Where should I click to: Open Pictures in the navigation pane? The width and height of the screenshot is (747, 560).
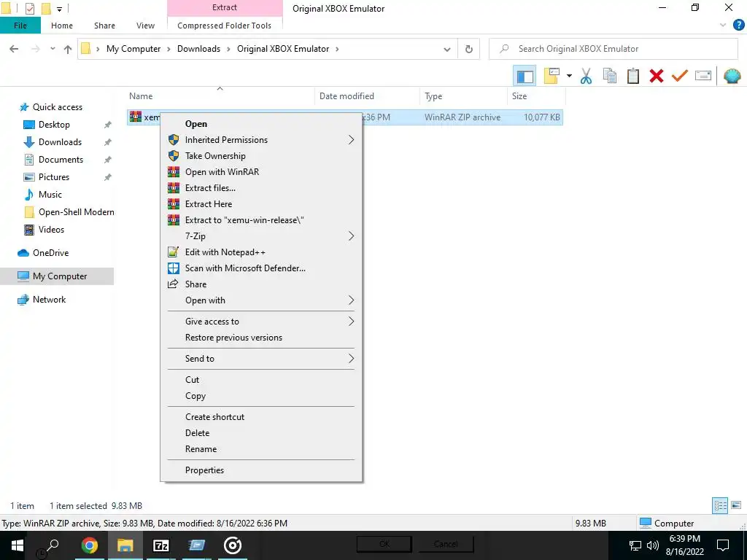tap(54, 177)
